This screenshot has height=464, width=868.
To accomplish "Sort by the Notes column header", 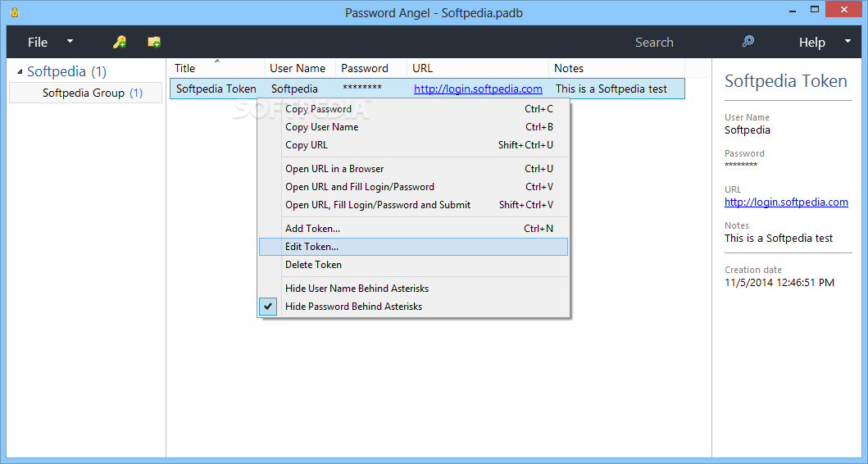I will coord(616,68).
